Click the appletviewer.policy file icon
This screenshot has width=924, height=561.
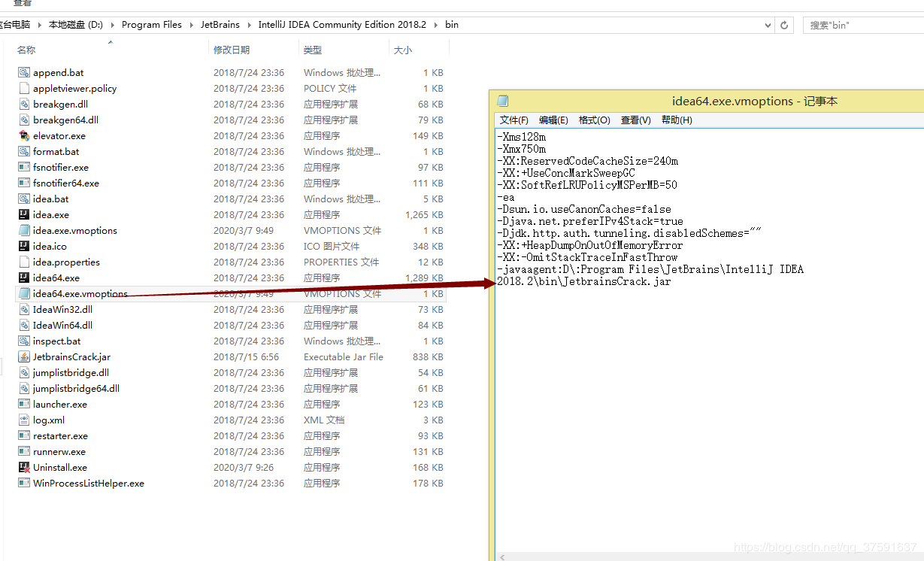24,89
